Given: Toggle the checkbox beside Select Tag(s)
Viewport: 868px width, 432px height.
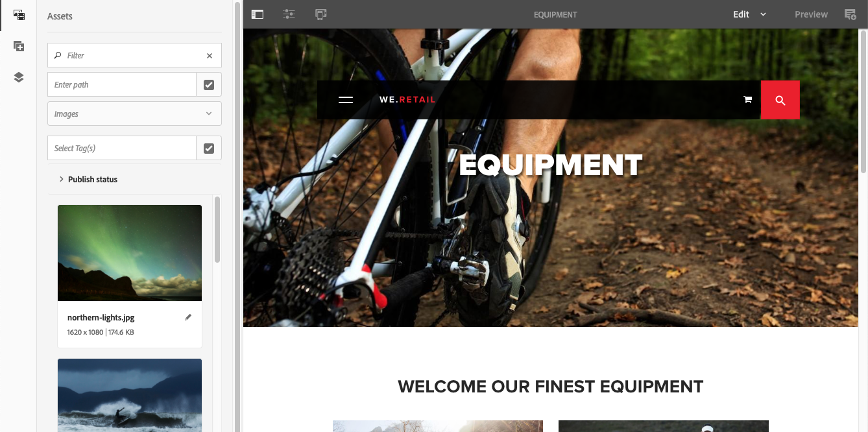Looking at the screenshot, I should pyautogui.click(x=209, y=148).
